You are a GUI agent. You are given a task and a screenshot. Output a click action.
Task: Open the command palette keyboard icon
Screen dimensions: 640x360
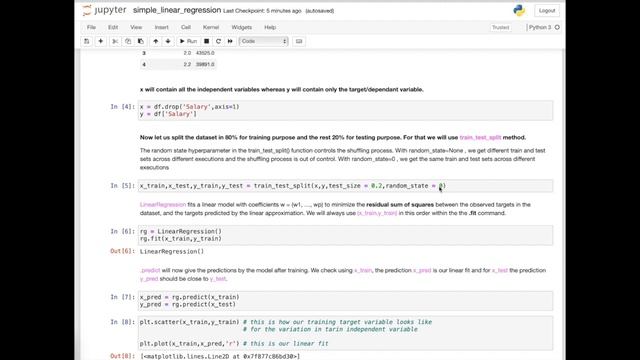(299, 41)
